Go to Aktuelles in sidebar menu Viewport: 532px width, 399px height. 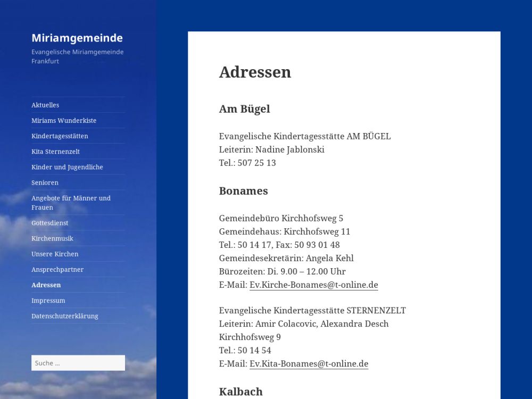point(45,105)
